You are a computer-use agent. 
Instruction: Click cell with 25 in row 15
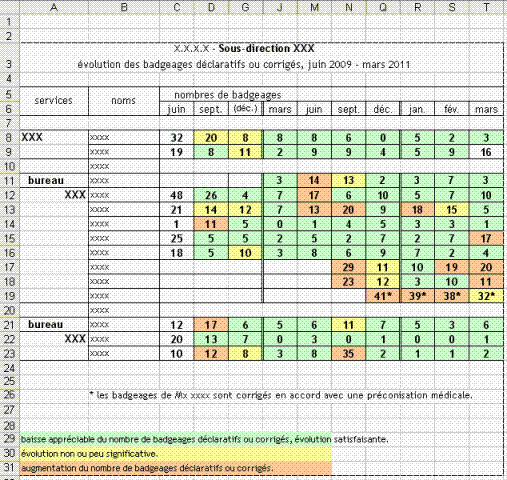177,238
